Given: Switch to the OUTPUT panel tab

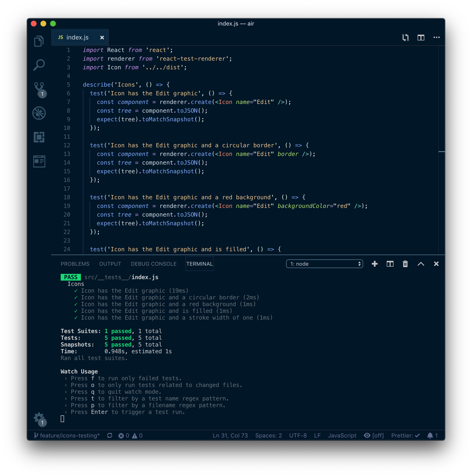Looking at the screenshot, I should pos(110,264).
